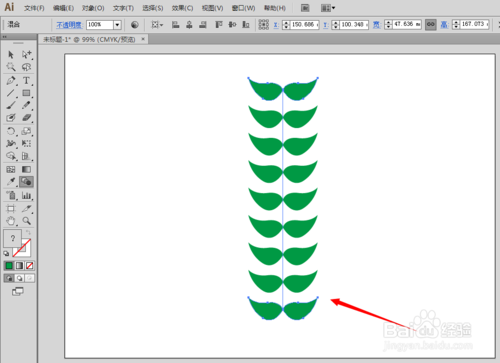Image resolution: width=500 pixels, height=363 pixels.
Task: Select the Scale tool
Action: tap(26, 131)
